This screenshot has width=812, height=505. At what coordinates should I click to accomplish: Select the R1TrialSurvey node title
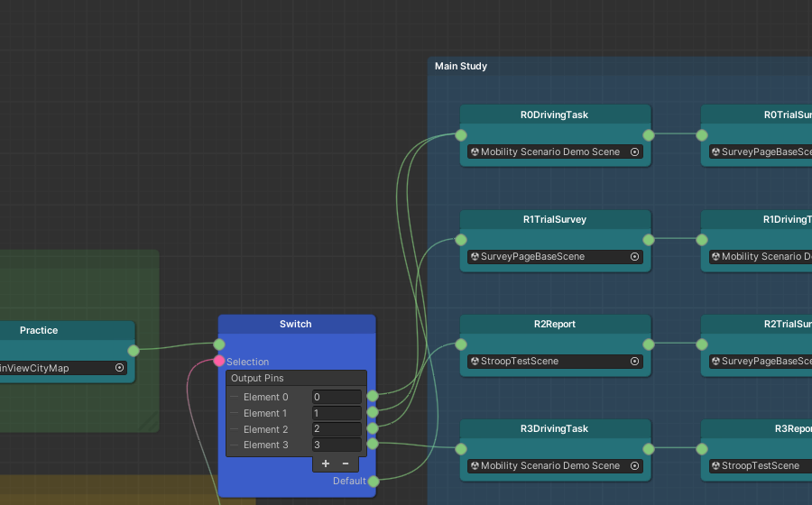[554, 219]
